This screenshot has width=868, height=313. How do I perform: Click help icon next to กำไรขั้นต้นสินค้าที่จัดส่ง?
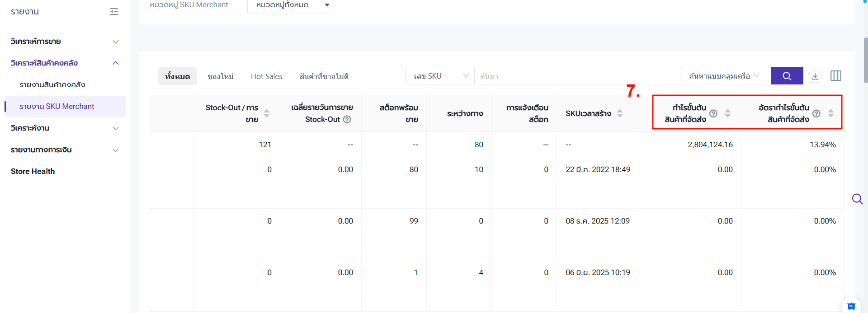pos(713,113)
